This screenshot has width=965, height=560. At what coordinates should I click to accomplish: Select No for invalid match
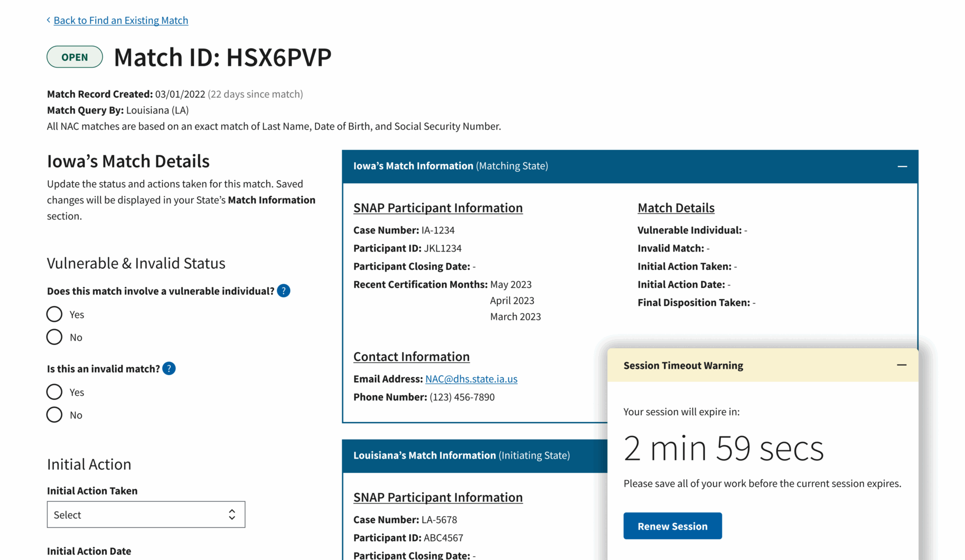click(54, 415)
